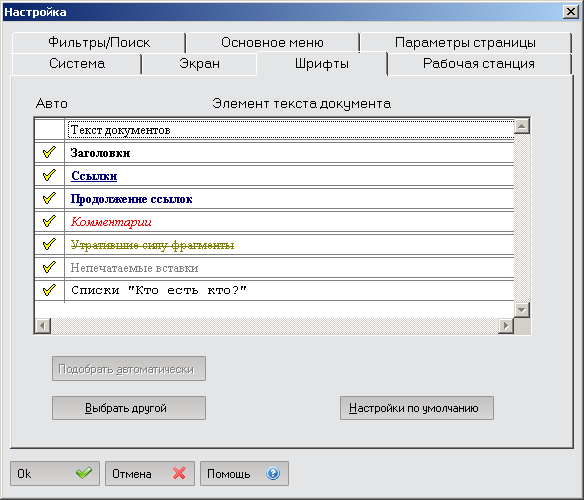Click the green check icon on Ok

(84, 473)
